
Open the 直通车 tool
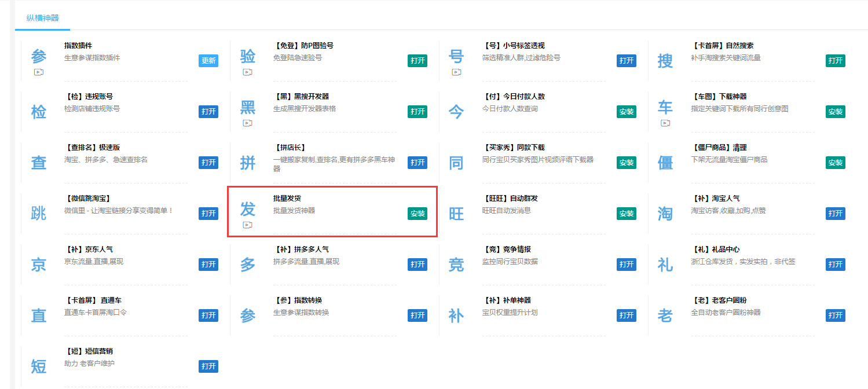pyautogui.click(x=208, y=315)
